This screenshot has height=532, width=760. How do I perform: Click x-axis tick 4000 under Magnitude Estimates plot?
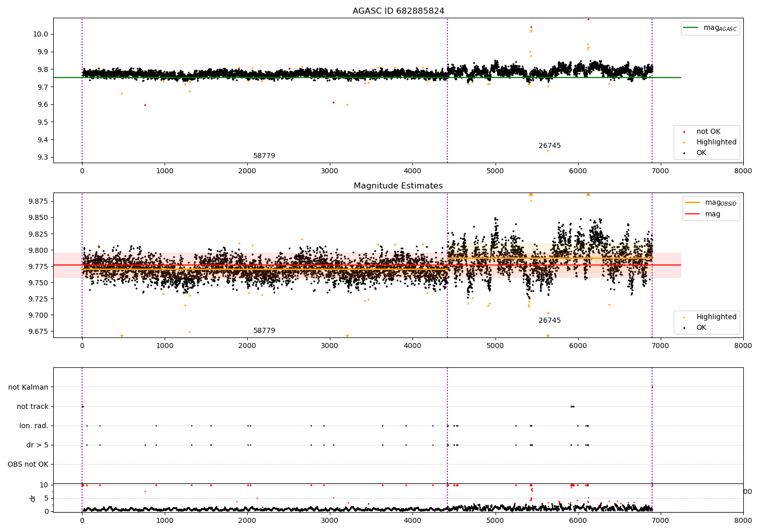(x=412, y=346)
